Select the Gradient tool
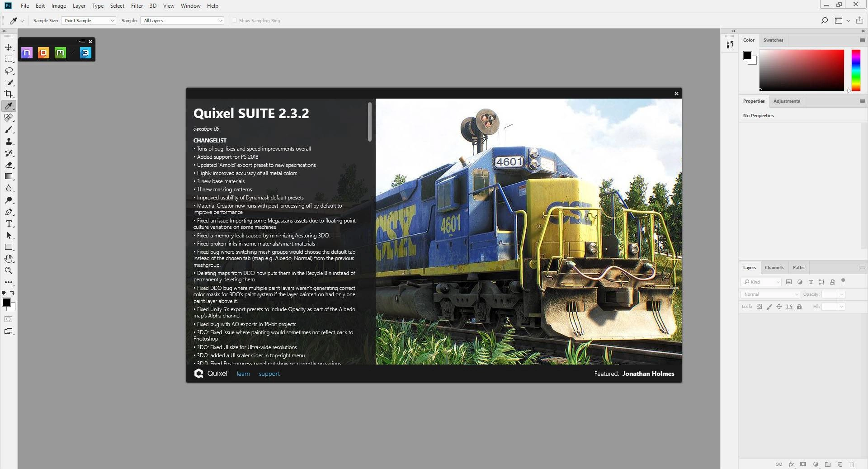This screenshot has height=469, width=868. [9, 176]
